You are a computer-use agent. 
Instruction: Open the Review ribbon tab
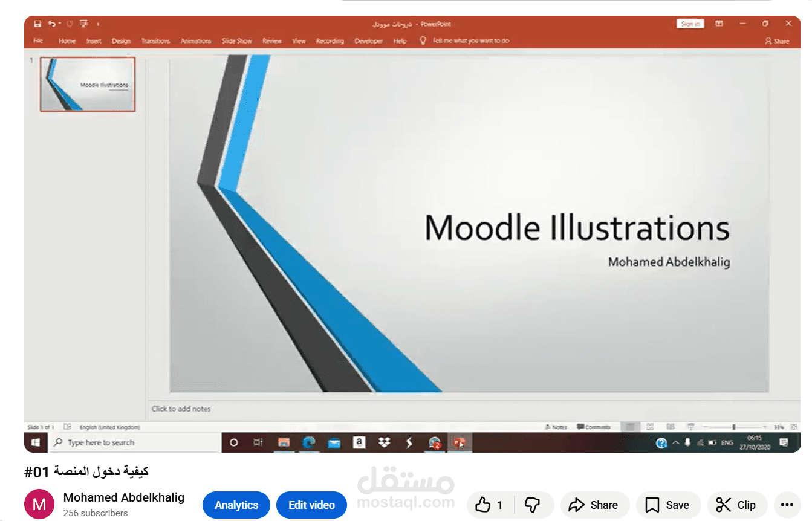tap(271, 41)
